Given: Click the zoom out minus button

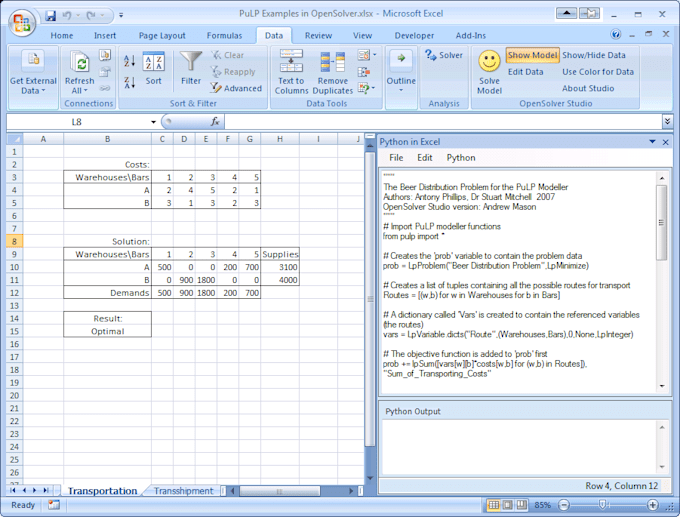Looking at the screenshot, I should 564,505.
